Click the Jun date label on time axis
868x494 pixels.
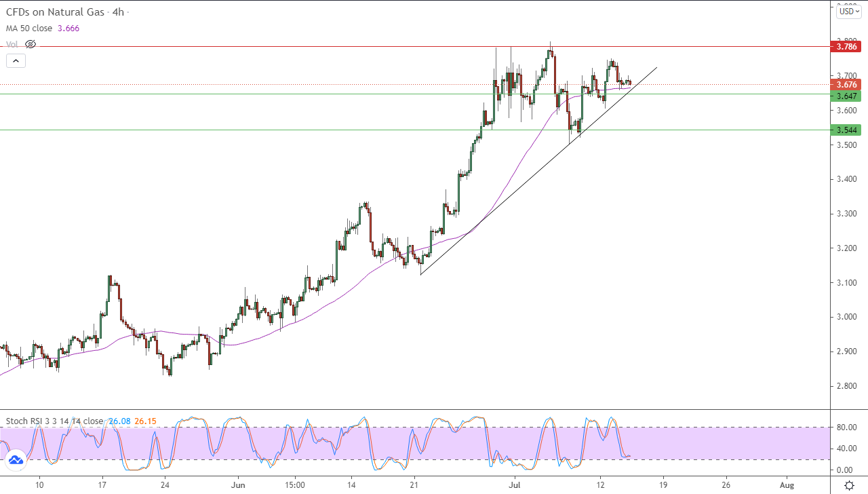click(237, 486)
